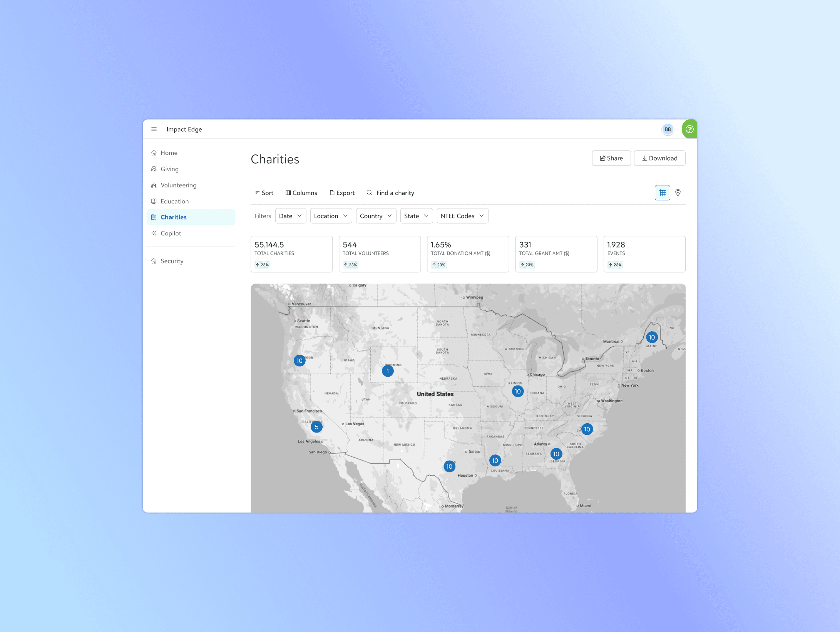Click the Download button

659,158
